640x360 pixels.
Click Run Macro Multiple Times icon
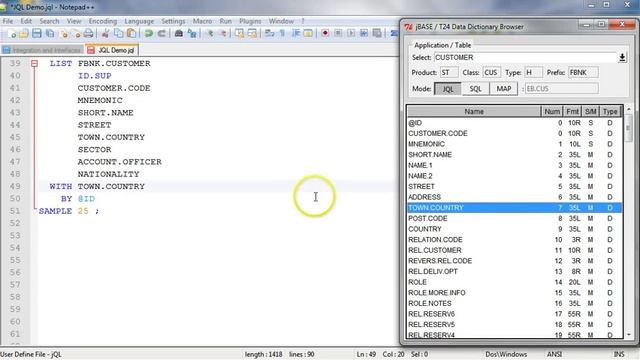364,33
